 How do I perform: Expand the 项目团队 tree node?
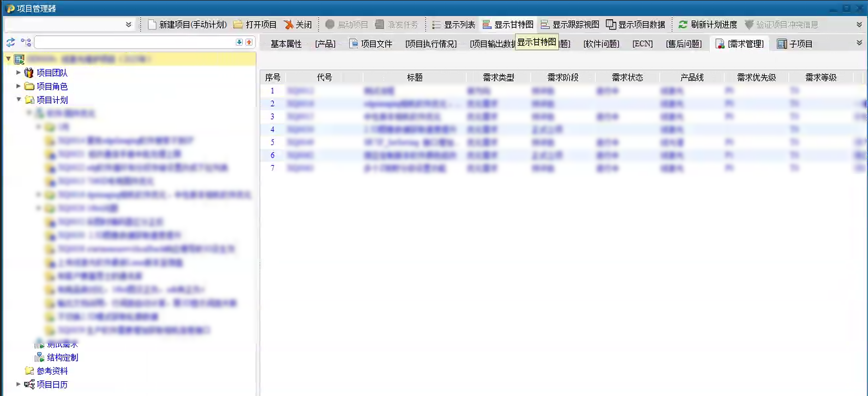[19, 73]
